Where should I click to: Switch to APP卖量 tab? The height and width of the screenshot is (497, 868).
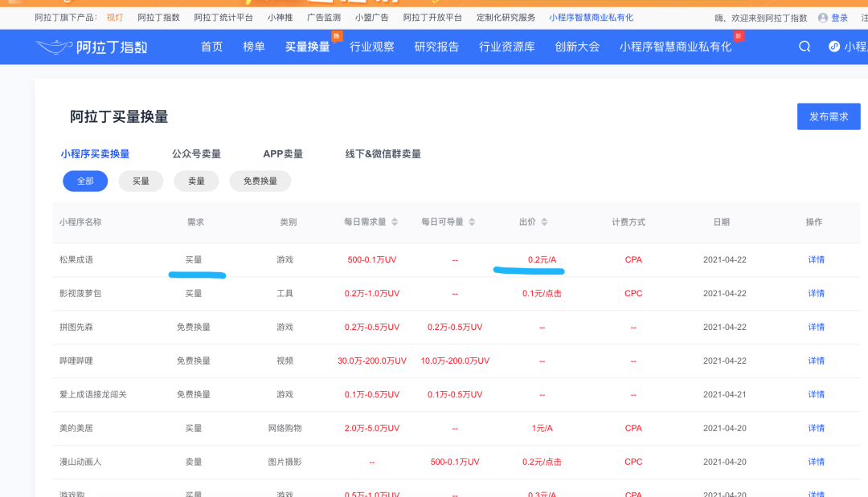coord(283,153)
